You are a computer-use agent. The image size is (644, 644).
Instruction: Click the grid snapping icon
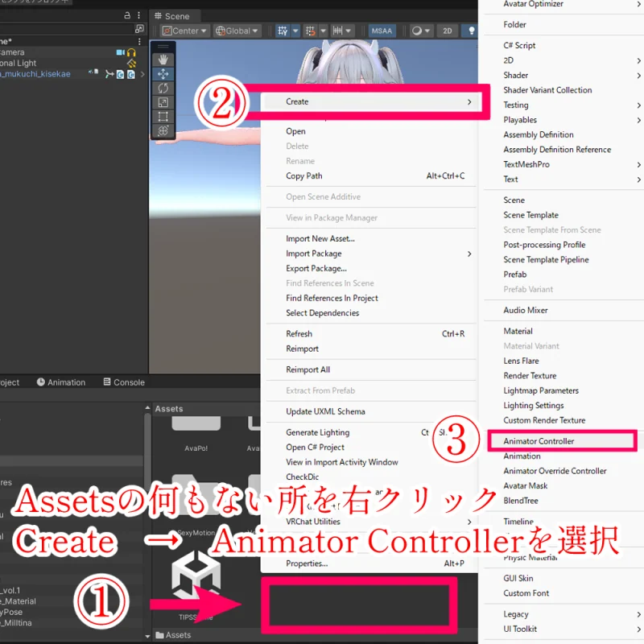tap(283, 31)
